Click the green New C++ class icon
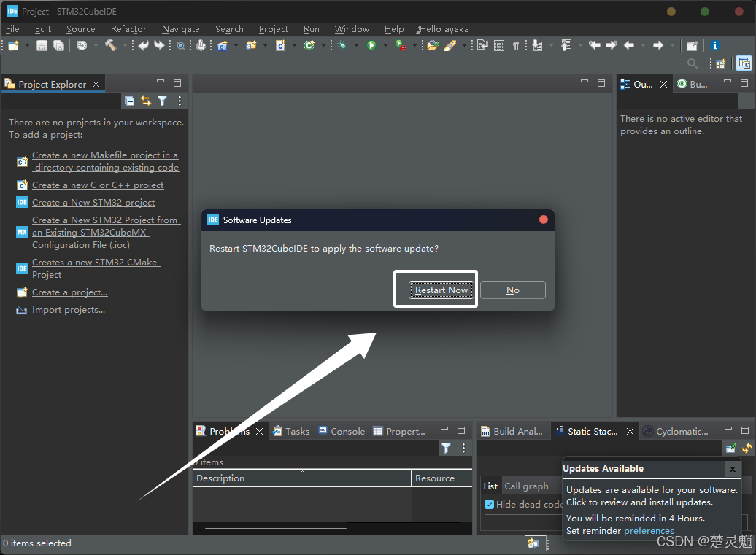This screenshot has height=555, width=756. tap(309, 45)
